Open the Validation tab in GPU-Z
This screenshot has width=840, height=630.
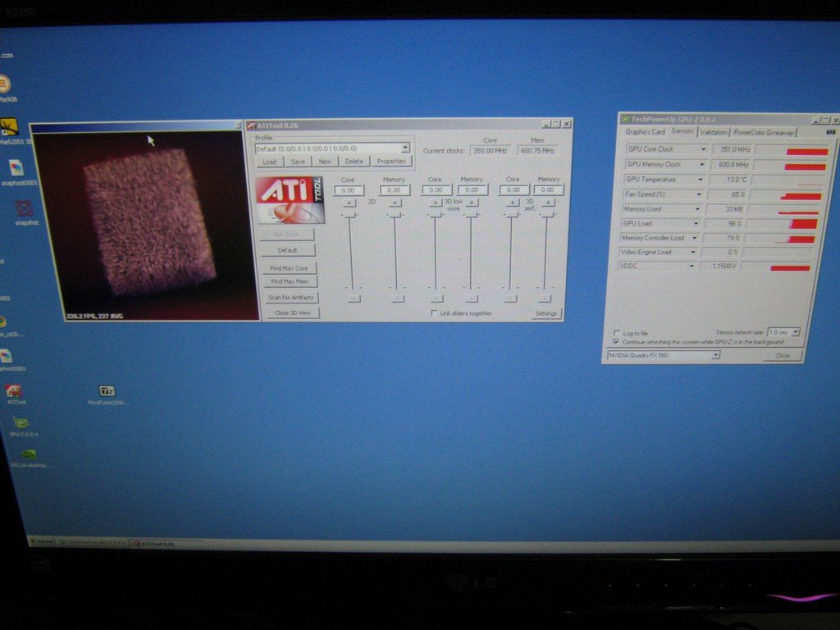714,132
